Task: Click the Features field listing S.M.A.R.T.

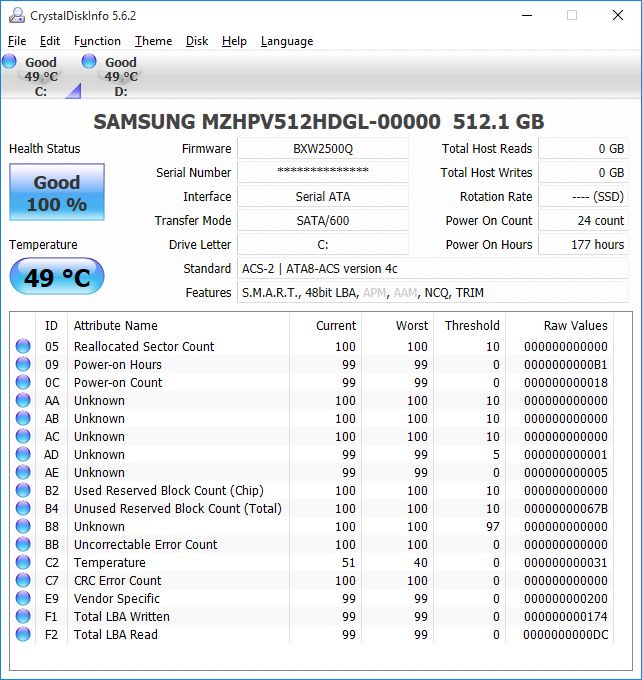Action: click(432, 293)
